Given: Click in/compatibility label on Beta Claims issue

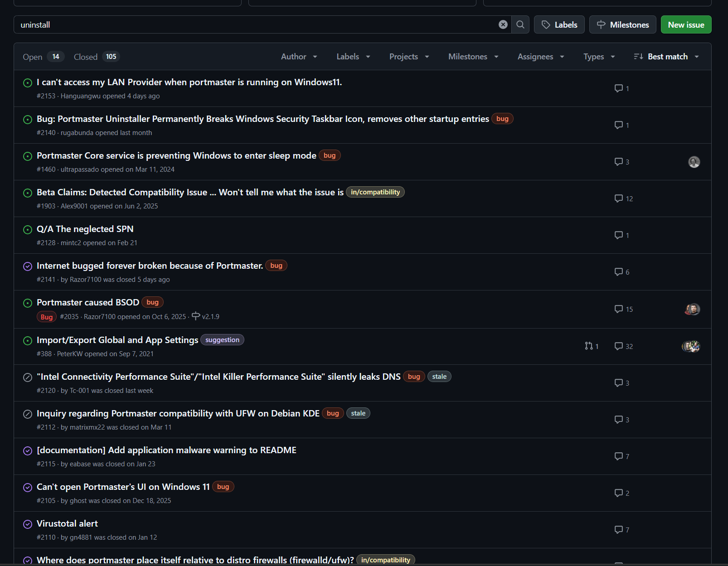Looking at the screenshot, I should click(375, 192).
